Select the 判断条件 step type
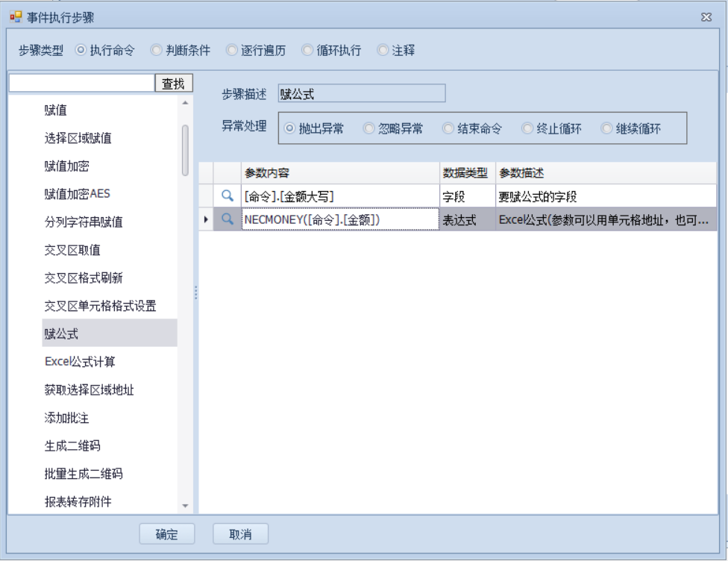The image size is (728, 561). click(x=156, y=51)
